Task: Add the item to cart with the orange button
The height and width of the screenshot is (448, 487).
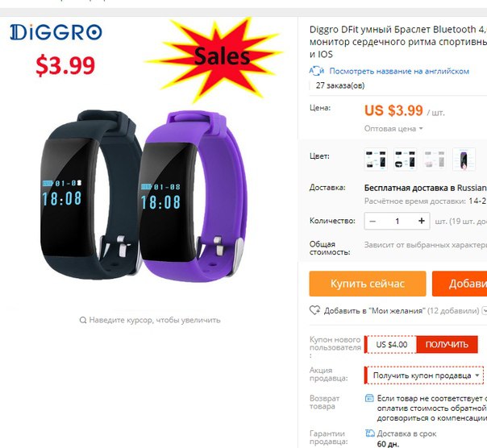Action: point(460,284)
